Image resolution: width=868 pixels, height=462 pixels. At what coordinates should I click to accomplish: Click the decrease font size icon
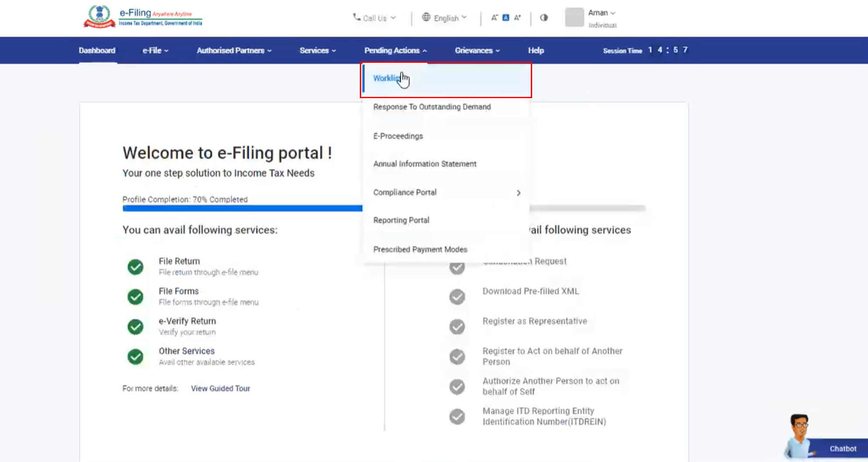point(494,18)
